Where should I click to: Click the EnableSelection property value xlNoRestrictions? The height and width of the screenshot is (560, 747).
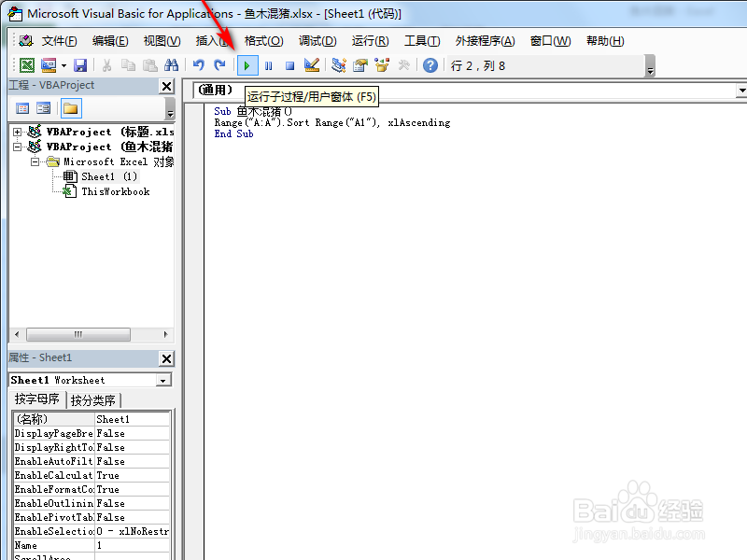coord(132,531)
